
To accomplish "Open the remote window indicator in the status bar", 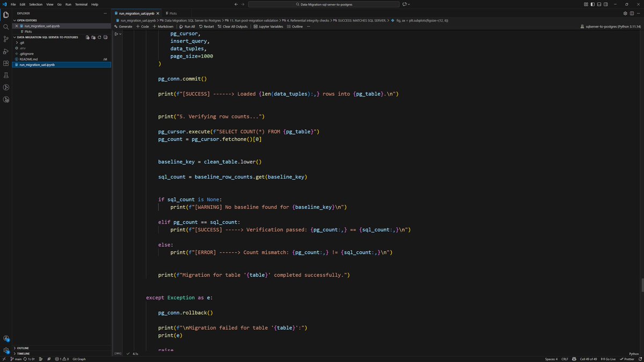I will click(4, 359).
